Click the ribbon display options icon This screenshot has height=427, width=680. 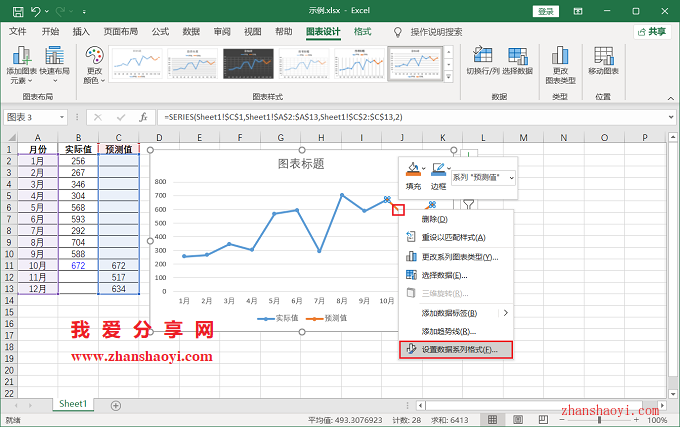point(578,11)
